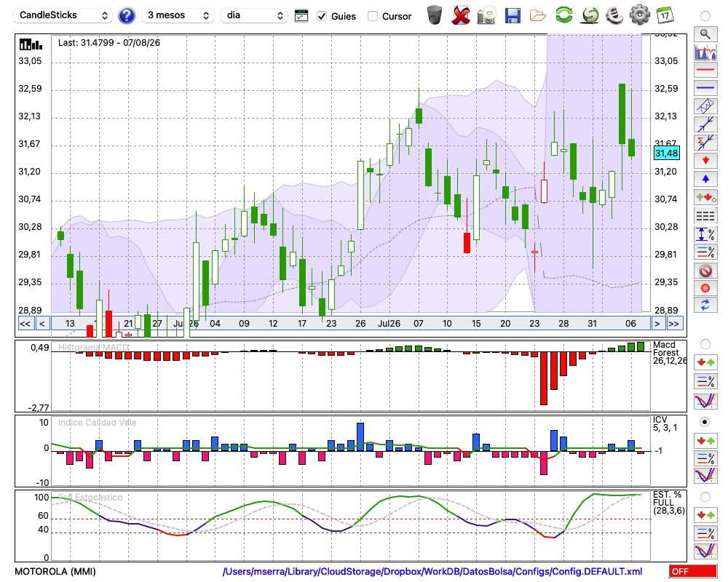Uncheck the Guies checkbox
The height and width of the screenshot is (582, 728).
click(321, 16)
